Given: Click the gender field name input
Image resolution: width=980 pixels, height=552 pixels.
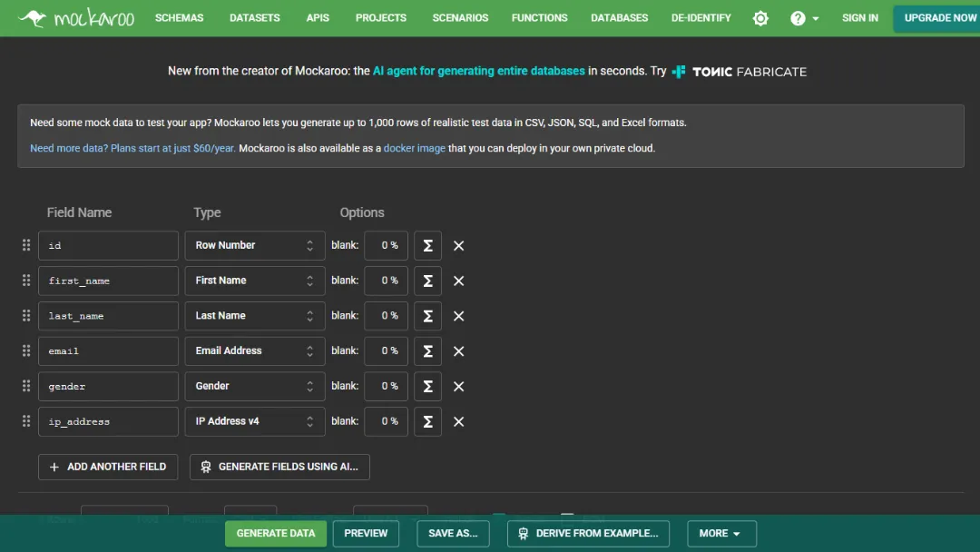Looking at the screenshot, I should point(108,387).
